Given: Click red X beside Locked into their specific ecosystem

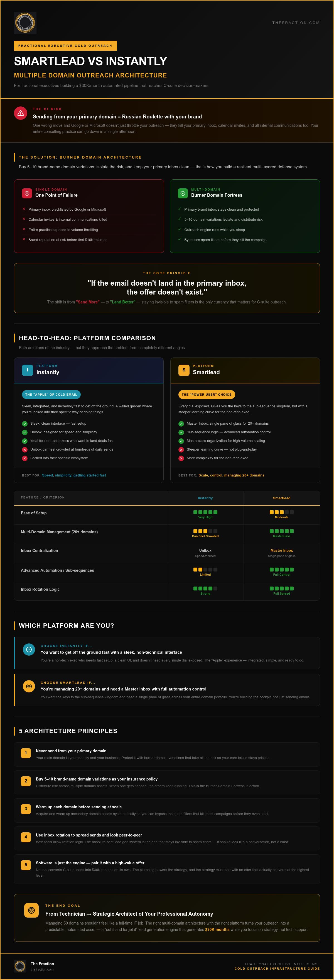Looking at the screenshot, I should point(25,458).
